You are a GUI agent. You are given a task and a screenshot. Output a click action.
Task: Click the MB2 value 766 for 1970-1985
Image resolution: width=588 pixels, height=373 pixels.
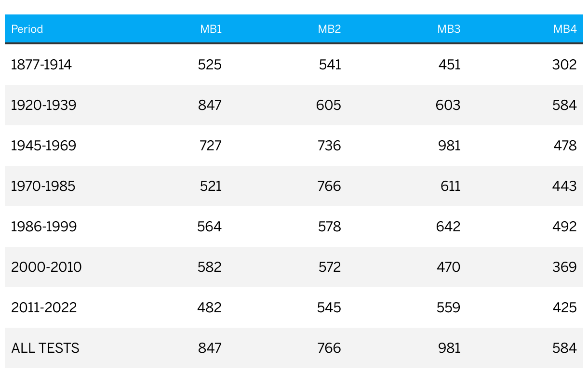(x=329, y=186)
